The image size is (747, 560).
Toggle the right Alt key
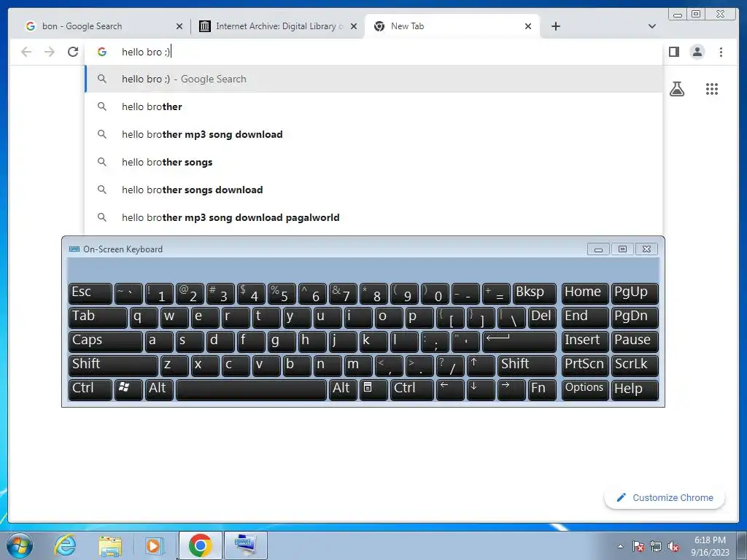point(343,389)
